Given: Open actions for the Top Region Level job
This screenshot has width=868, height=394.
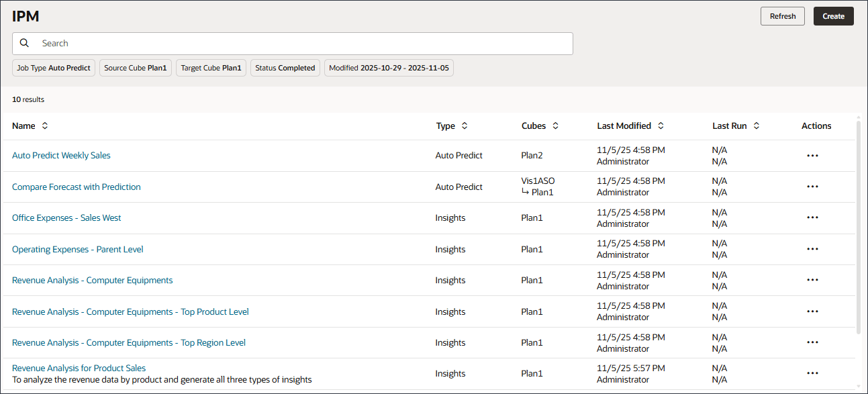Looking at the screenshot, I should 812,342.
